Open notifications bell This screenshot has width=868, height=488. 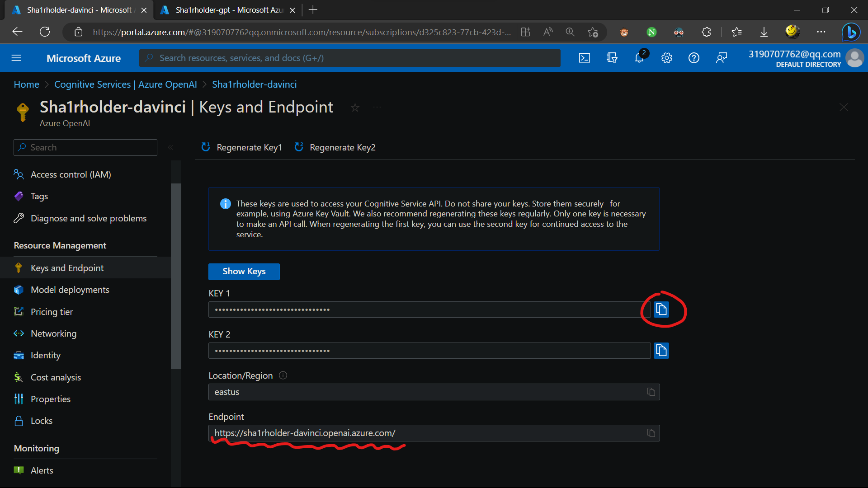click(639, 58)
